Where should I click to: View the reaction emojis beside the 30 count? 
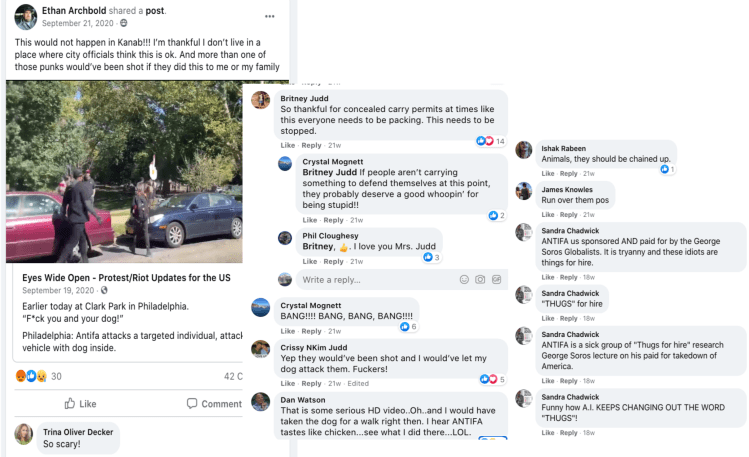[30, 376]
